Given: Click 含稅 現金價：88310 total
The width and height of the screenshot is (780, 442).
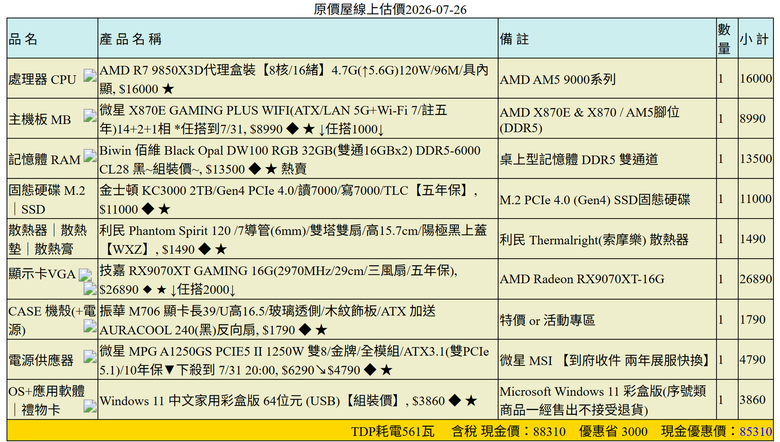Looking at the screenshot, I should (x=508, y=431).
